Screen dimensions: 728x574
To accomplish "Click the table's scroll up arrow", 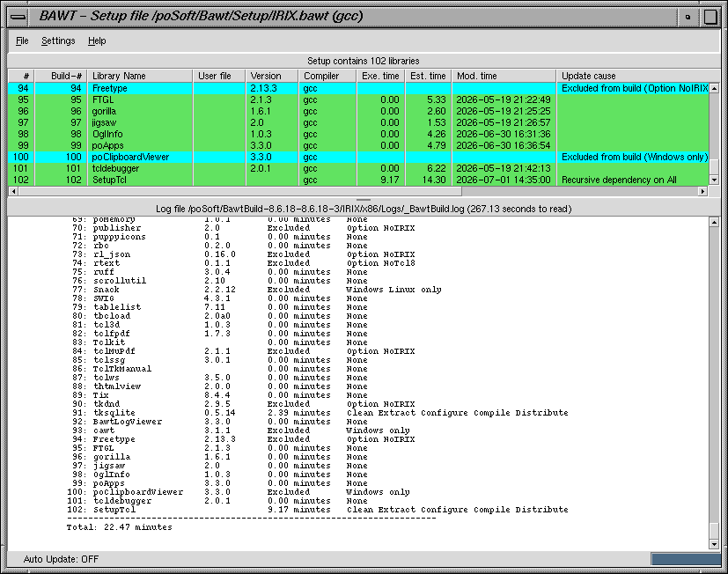I will pos(714,88).
